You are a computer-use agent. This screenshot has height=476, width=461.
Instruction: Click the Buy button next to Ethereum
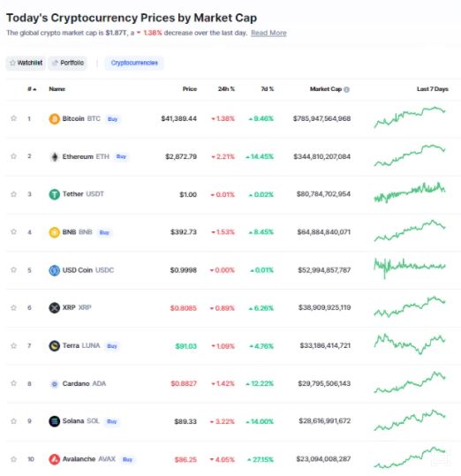pyautogui.click(x=121, y=156)
